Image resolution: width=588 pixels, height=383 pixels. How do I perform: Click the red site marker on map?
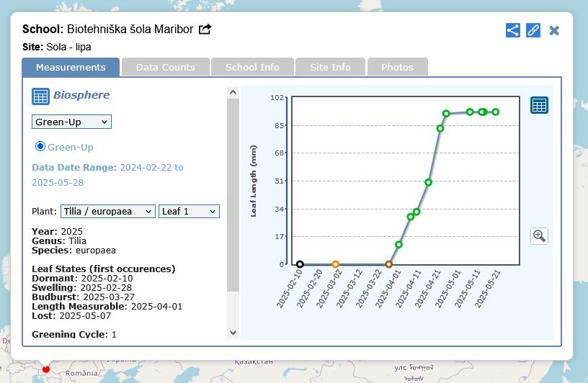click(x=46, y=368)
